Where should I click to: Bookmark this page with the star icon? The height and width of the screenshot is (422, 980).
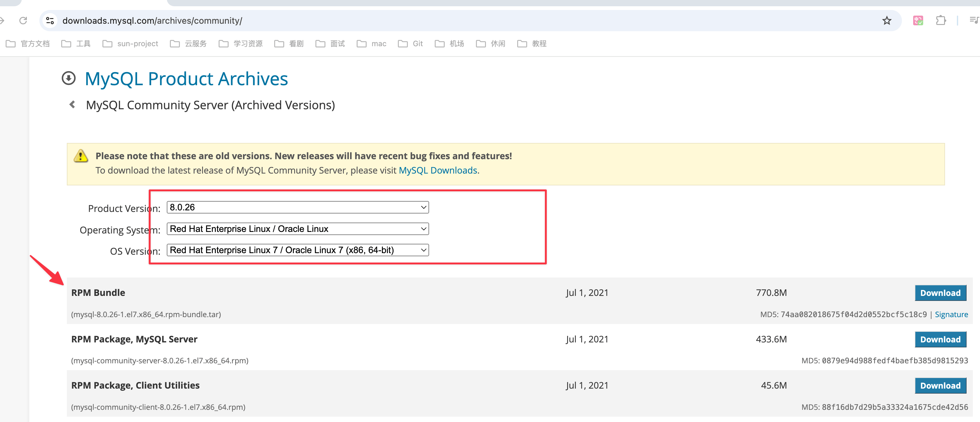point(887,21)
